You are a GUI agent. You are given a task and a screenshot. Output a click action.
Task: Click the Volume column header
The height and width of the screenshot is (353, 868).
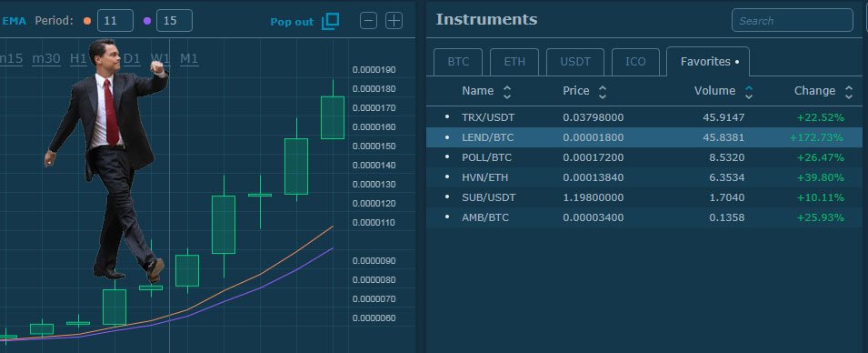714,91
